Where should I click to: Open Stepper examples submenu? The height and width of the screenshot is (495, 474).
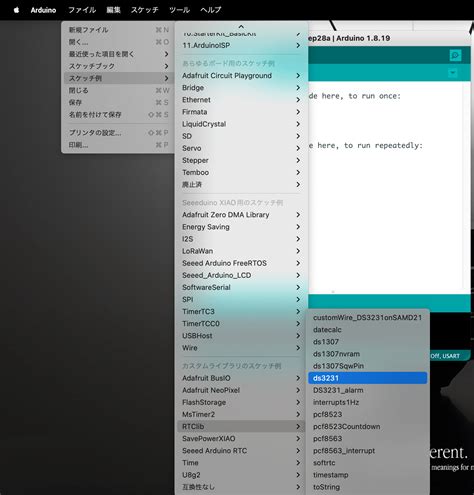point(241,160)
